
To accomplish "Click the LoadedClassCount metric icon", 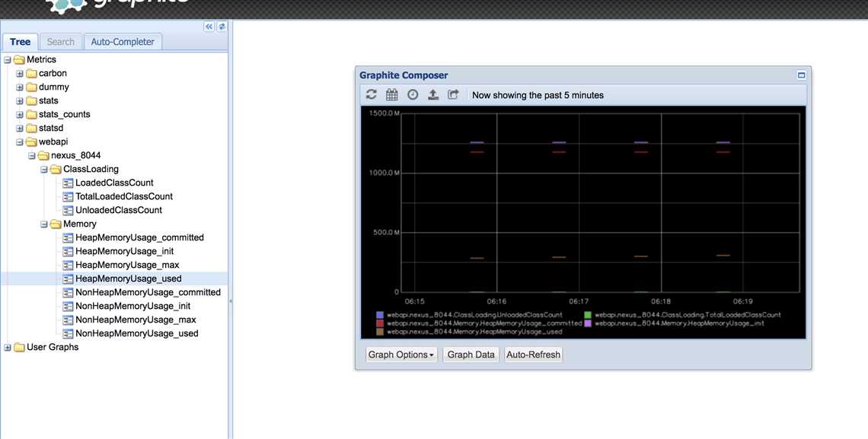I will 68,183.
